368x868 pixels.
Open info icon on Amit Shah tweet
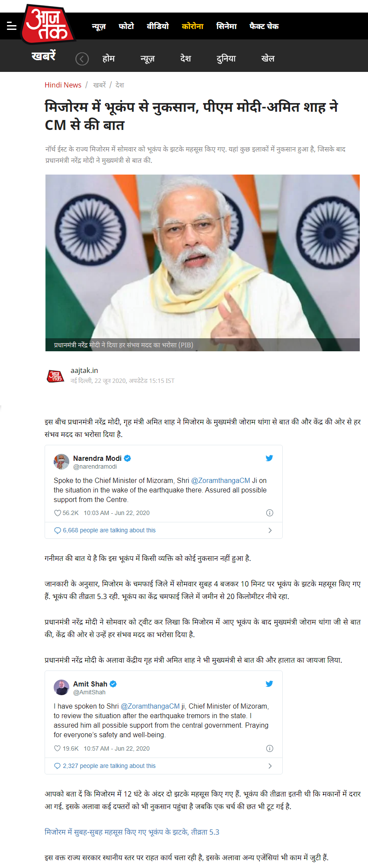[269, 748]
